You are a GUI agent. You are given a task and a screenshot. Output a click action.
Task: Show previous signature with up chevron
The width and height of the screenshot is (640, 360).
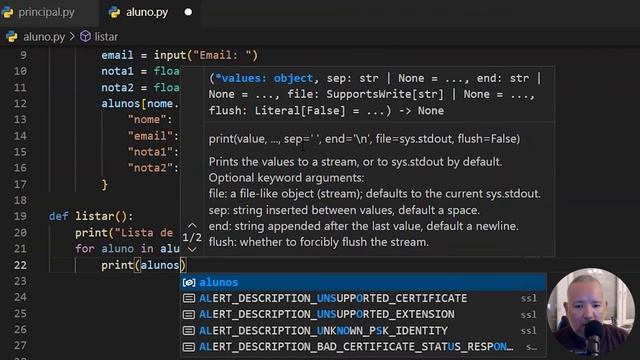[192, 225]
